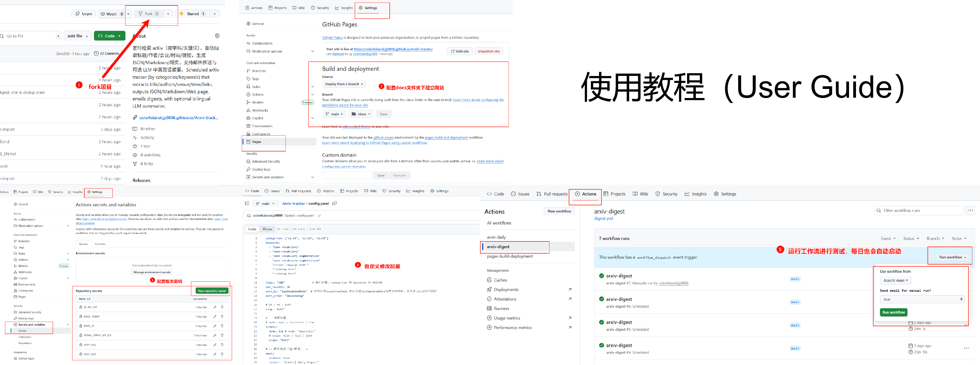Open the Branch: main selector in Run workflow popup
Image resolution: width=980 pixels, height=365 pixels.
[x=896, y=280]
